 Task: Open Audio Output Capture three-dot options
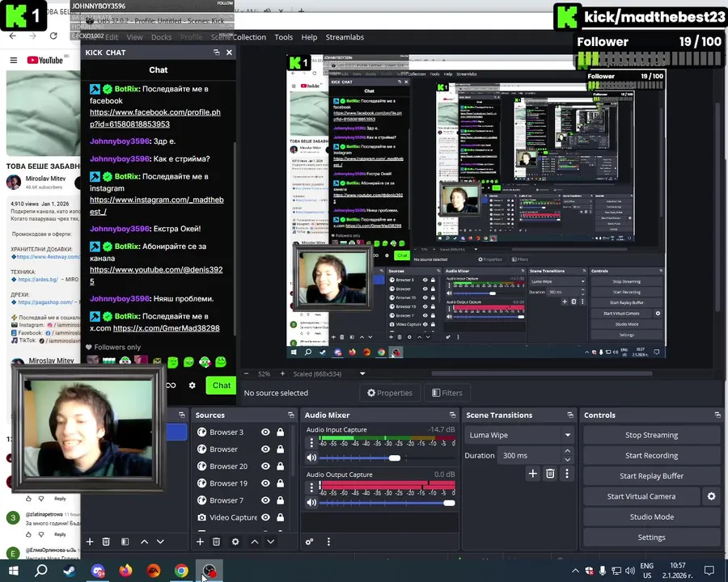[311, 487]
